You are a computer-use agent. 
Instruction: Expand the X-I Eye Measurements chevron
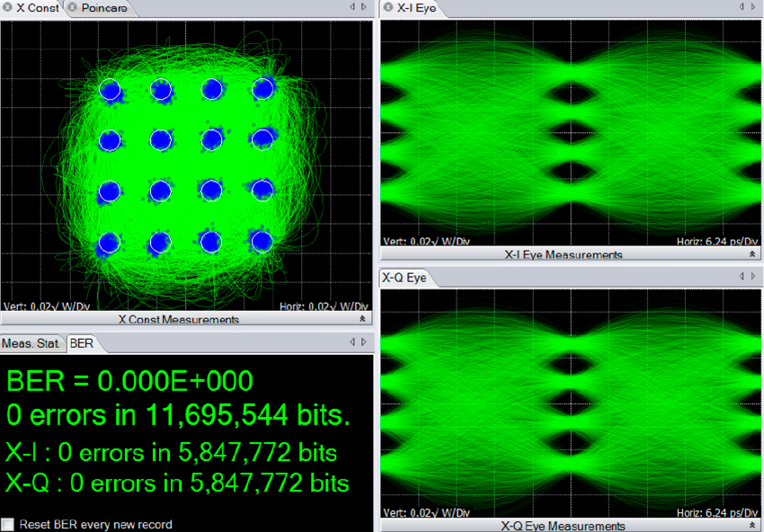[751, 255]
